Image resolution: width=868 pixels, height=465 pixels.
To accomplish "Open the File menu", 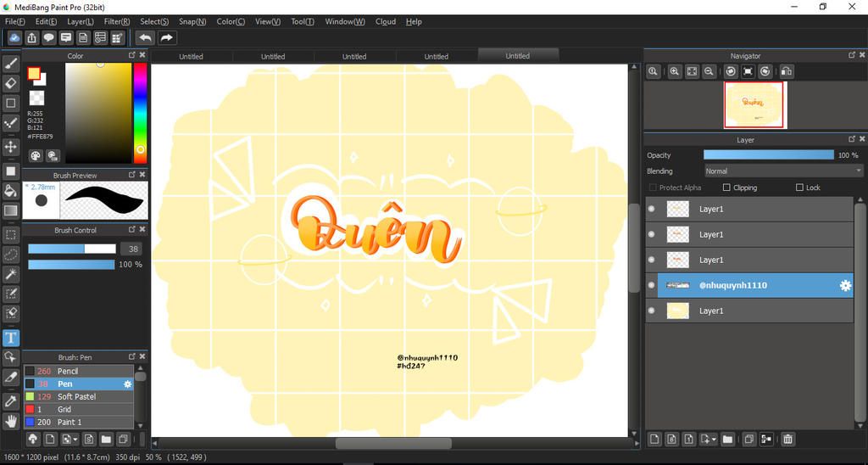I will [15, 21].
